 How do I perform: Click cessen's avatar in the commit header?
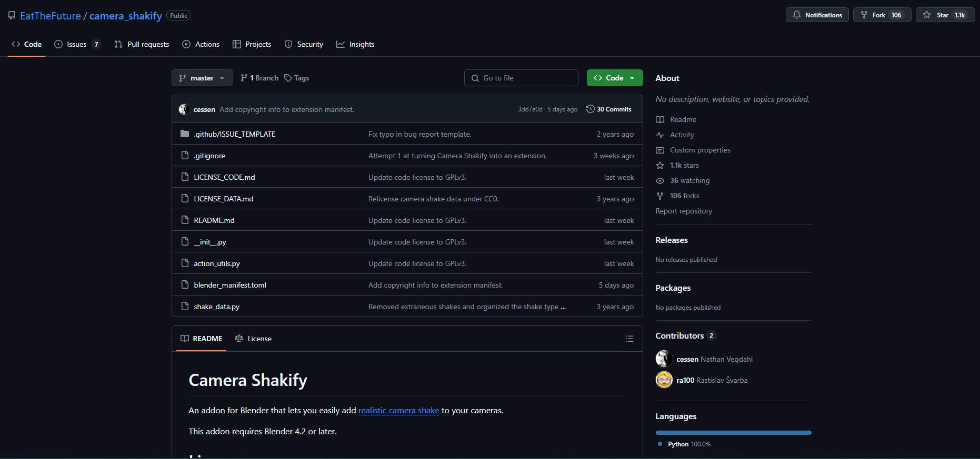coord(184,109)
